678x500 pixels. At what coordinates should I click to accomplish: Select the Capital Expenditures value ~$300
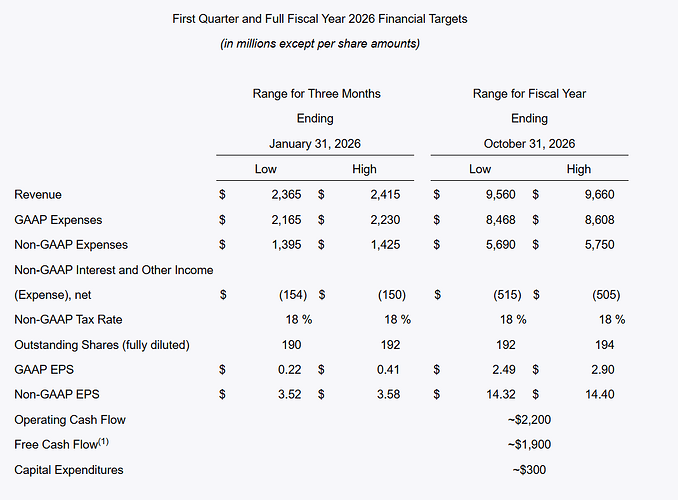point(529,470)
